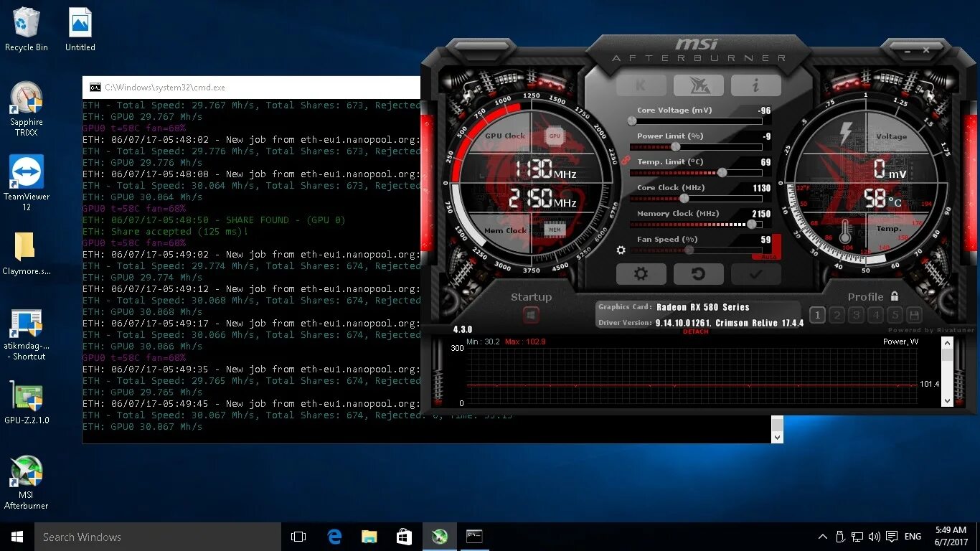This screenshot has width=980, height=551.
Task: Select the Claymore folder on desktop
Action: click(27, 255)
